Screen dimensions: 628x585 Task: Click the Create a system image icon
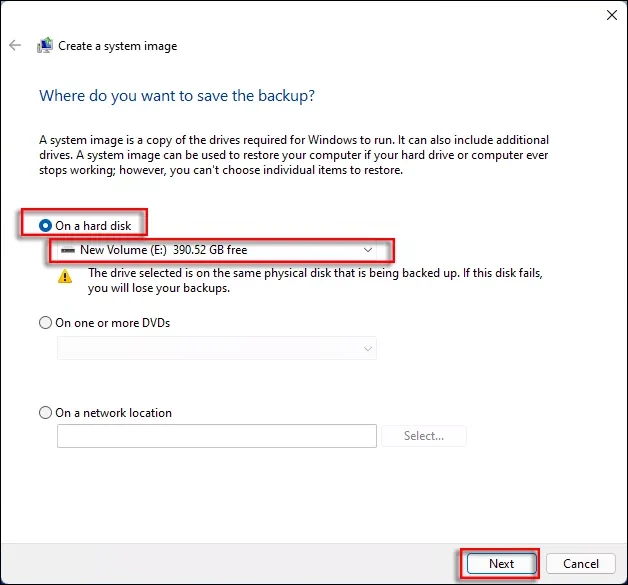pyautogui.click(x=45, y=46)
